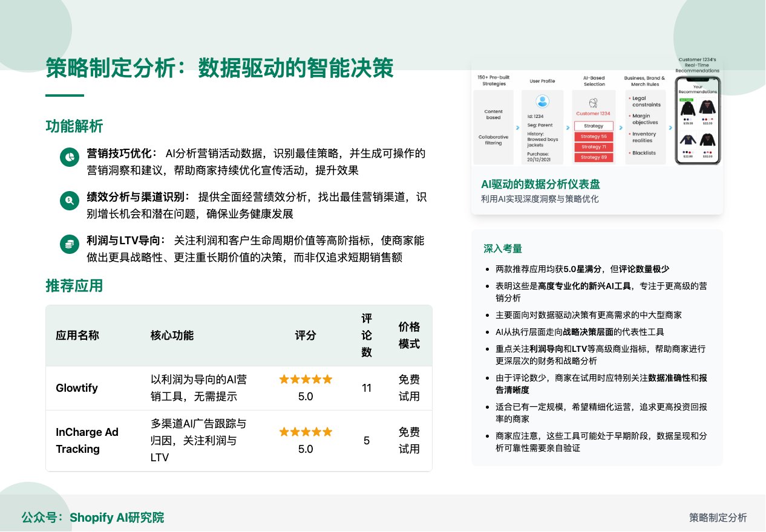Click the Blacklists rule item

pos(644,153)
